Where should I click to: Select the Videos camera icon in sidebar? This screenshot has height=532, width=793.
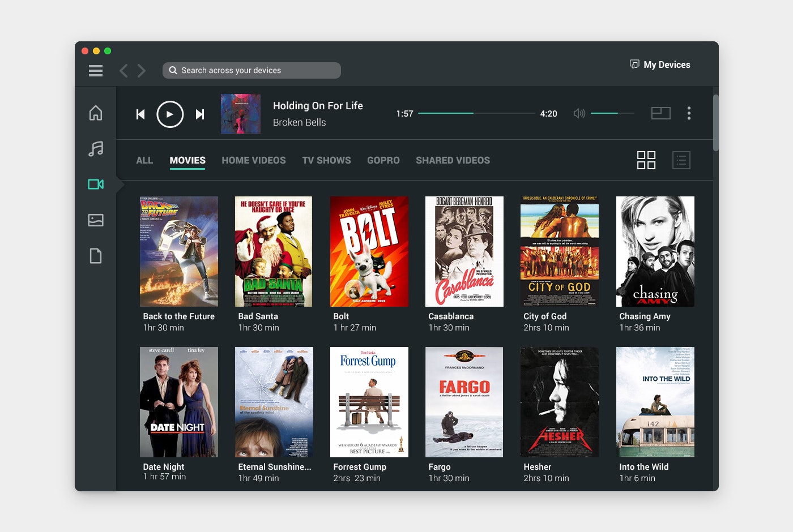(x=96, y=185)
